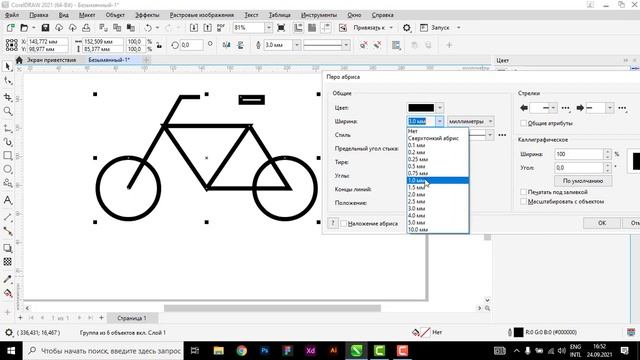Open Options gear icon in toolbar
The width and height of the screenshot is (640, 360).
[407, 28]
